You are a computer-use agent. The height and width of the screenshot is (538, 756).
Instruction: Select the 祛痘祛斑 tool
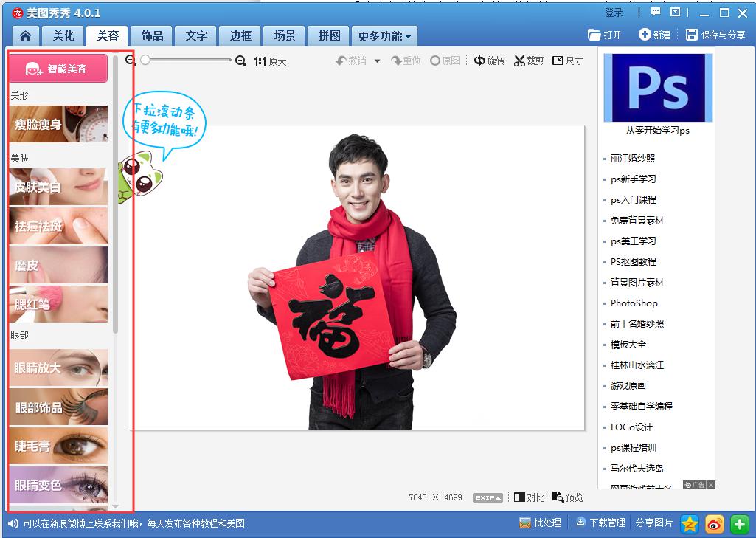coord(58,226)
